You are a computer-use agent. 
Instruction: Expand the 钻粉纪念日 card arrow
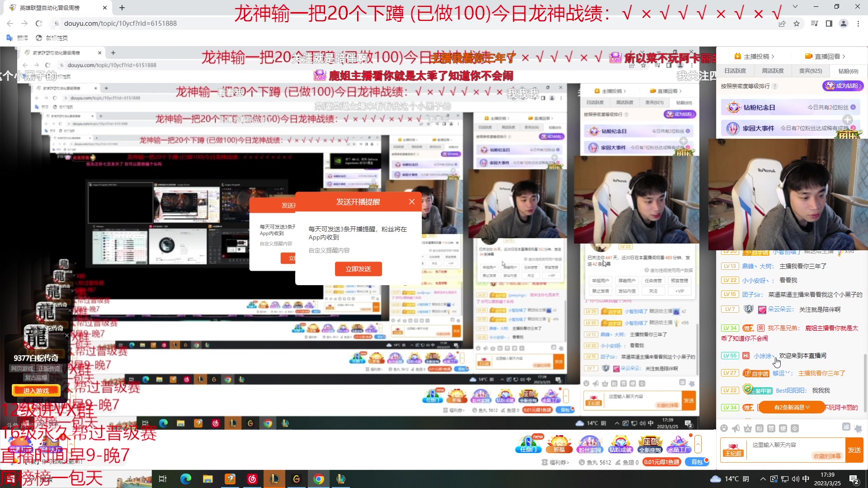pos(853,108)
